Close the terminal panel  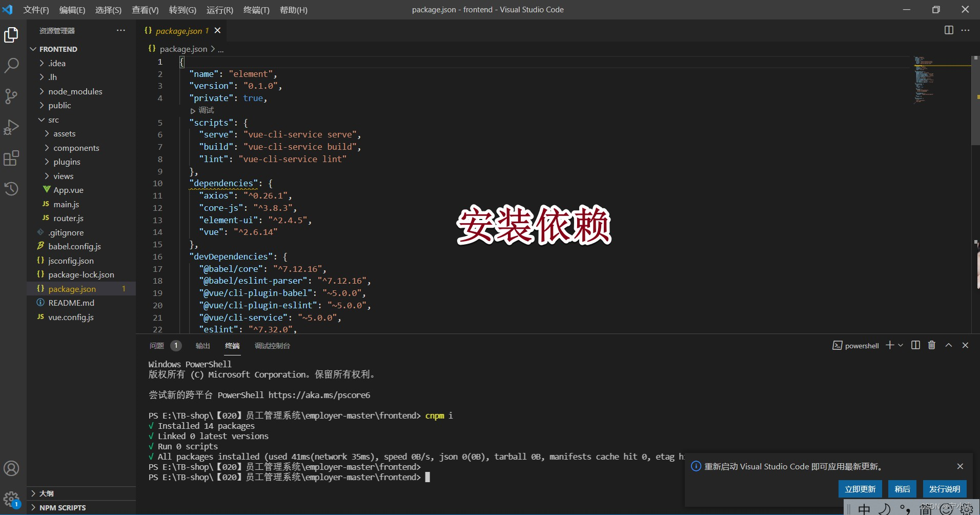pyautogui.click(x=965, y=345)
